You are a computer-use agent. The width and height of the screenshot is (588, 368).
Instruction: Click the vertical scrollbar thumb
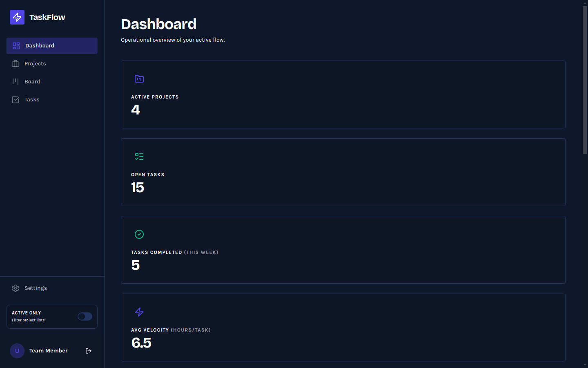(585, 80)
